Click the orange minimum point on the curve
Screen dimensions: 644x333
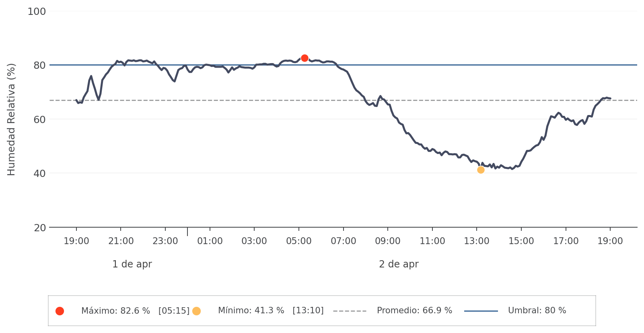(x=481, y=170)
